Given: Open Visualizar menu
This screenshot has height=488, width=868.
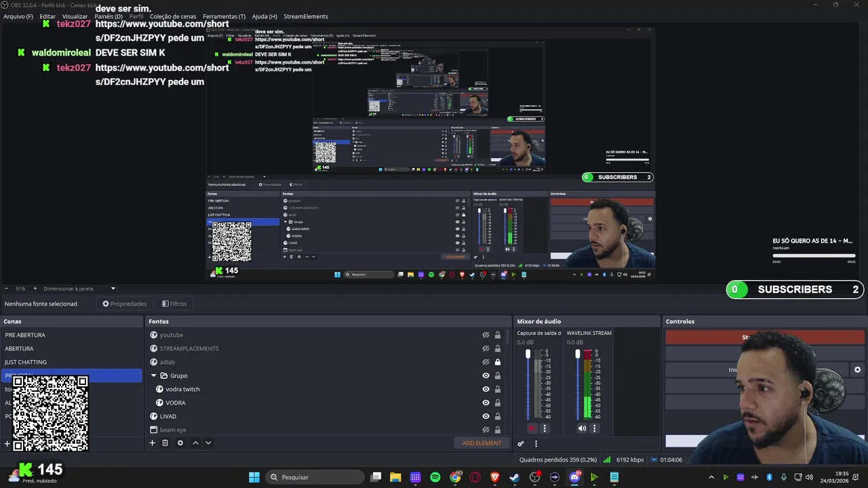Looking at the screenshot, I should [75, 16].
